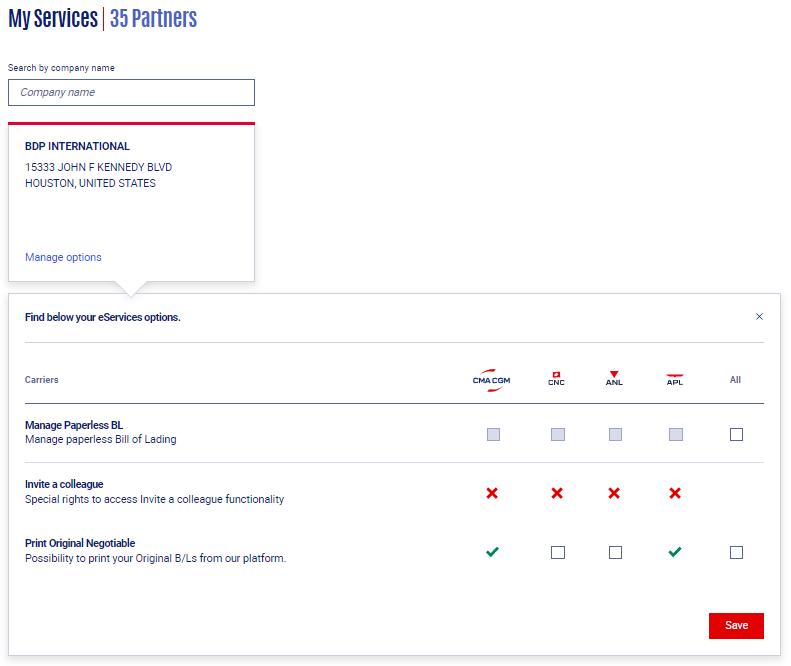The height and width of the screenshot is (666, 791).
Task: Click the Company name search field
Action: [x=131, y=92]
